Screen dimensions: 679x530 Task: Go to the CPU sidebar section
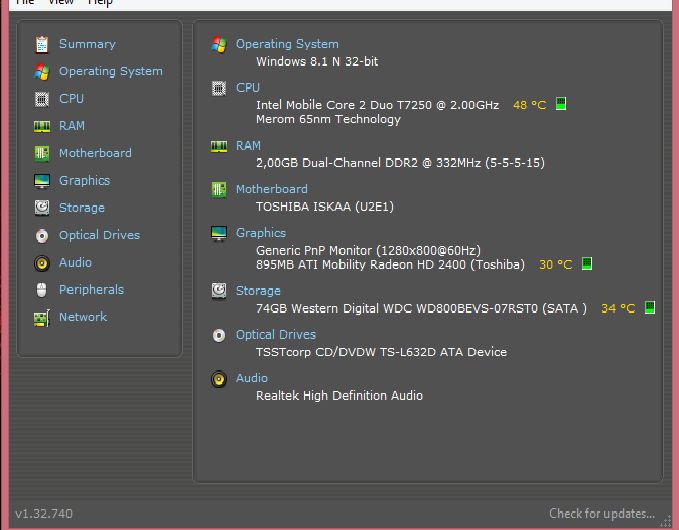(x=71, y=99)
